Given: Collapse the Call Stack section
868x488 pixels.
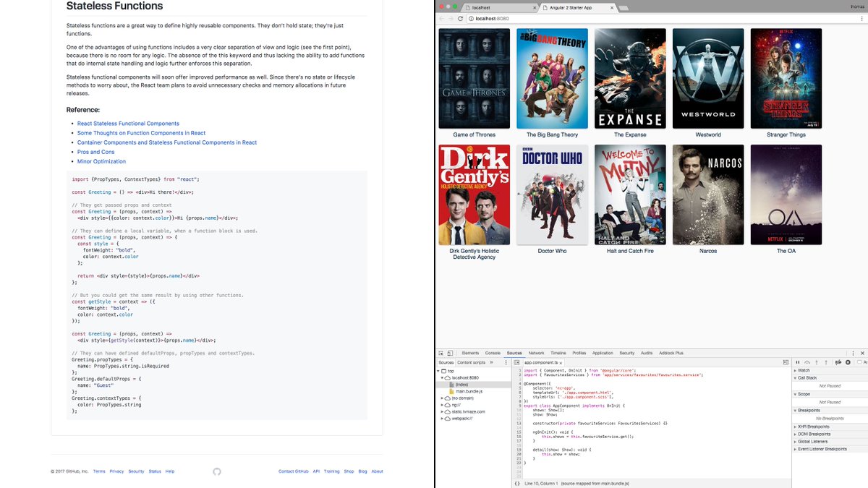Looking at the screenshot, I should (x=830, y=378).
